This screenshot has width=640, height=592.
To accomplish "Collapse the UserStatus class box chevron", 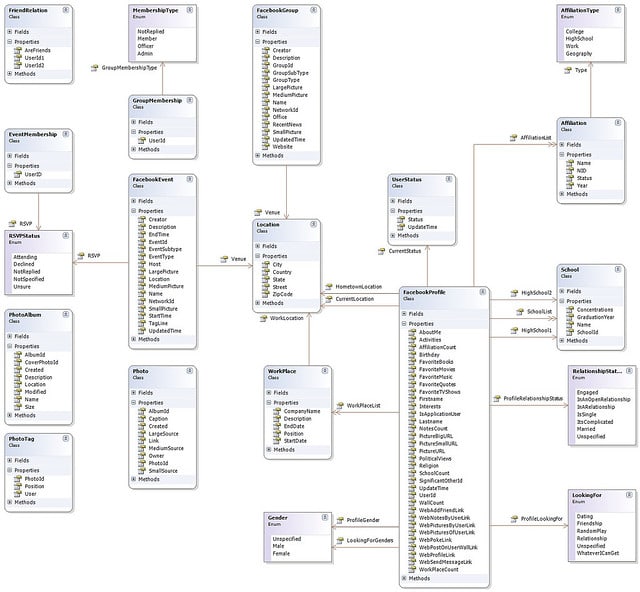I will [449, 179].
